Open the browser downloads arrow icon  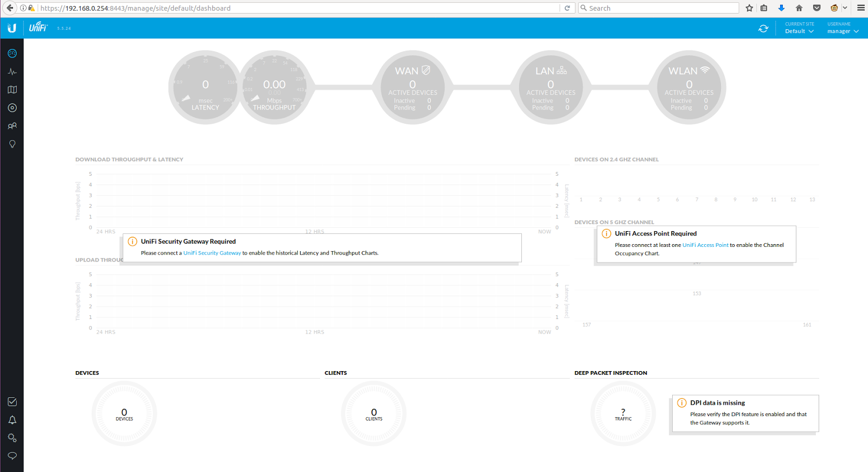pos(781,8)
